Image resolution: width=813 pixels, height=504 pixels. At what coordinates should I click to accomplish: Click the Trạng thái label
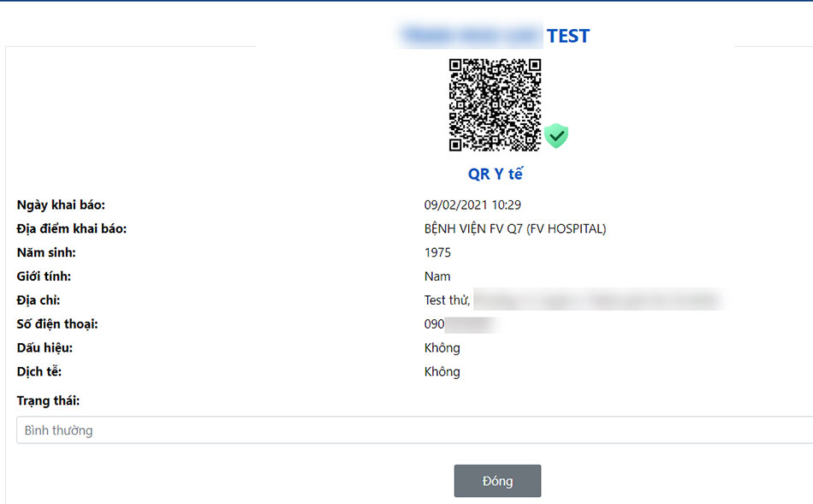(x=48, y=400)
